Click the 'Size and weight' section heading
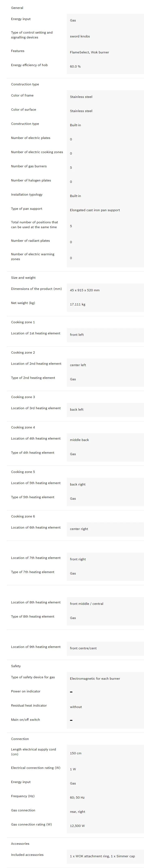 tap(23, 278)
